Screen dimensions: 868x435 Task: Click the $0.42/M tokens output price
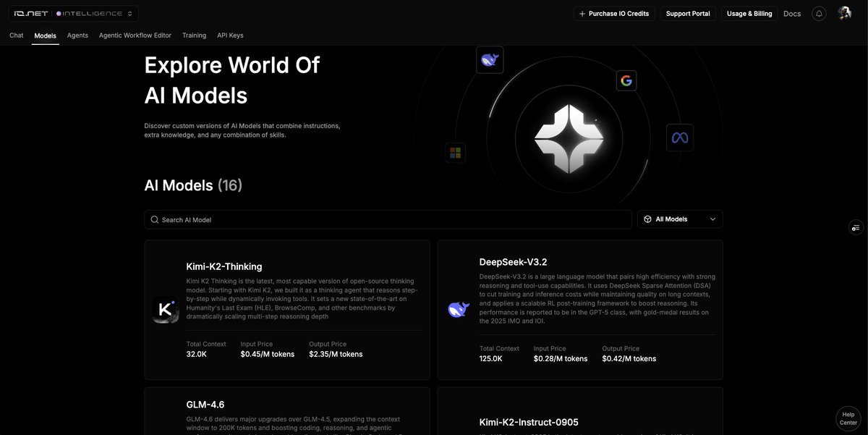click(629, 358)
